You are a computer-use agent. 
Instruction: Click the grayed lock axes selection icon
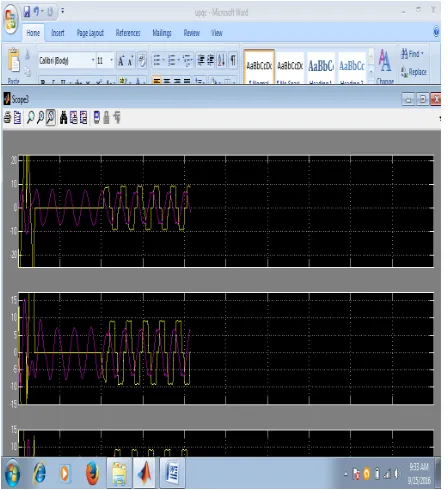(106, 118)
